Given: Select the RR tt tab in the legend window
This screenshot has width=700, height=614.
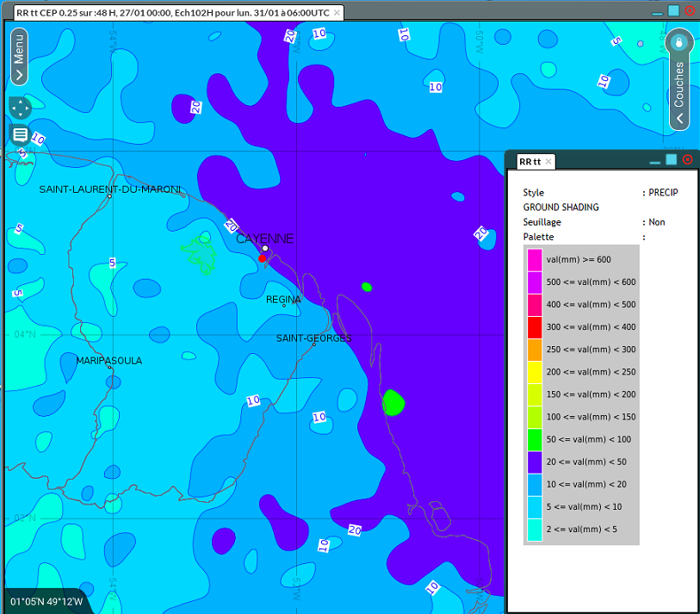Looking at the screenshot, I should pyautogui.click(x=529, y=161).
